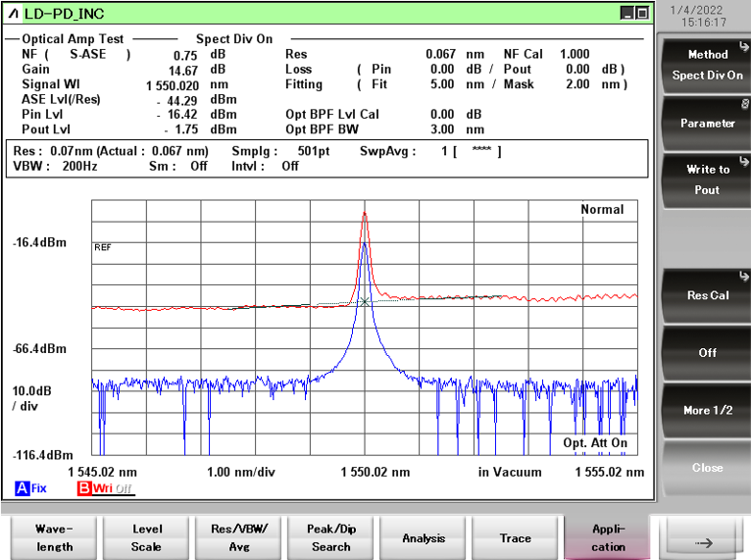Maximize the LD-PD_INC window
751x560 pixels.
pos(642,14)
